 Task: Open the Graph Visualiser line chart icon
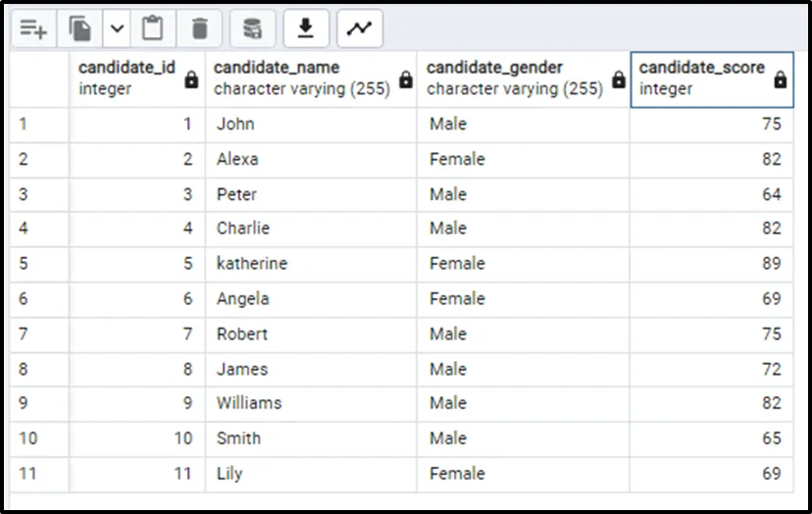coord(359,29)
